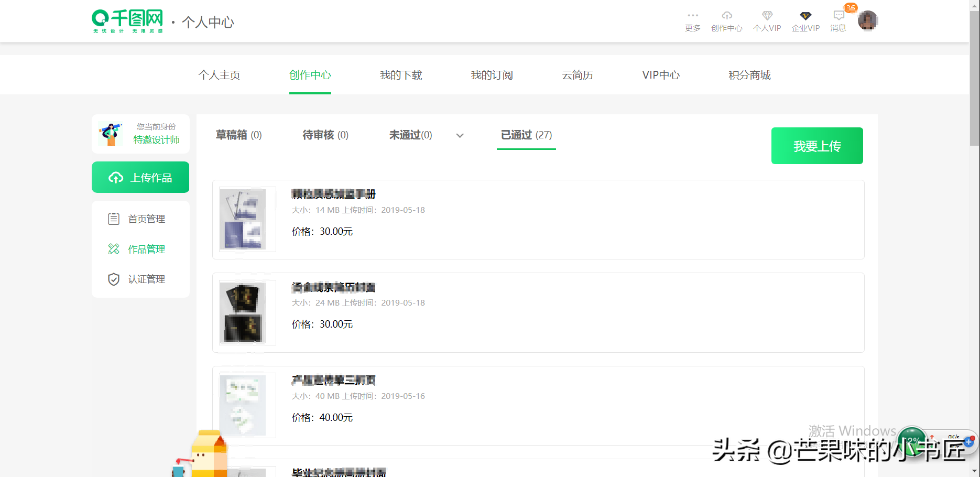980x477 pixels.
Task: Switch to the 待审核 tab
Action: [325, 135]
